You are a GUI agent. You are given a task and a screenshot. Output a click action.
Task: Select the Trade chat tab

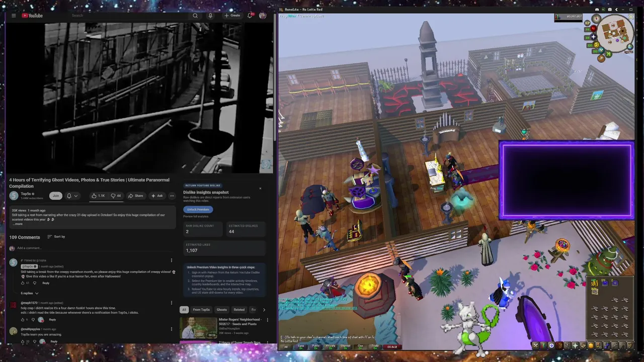[375, 346]
